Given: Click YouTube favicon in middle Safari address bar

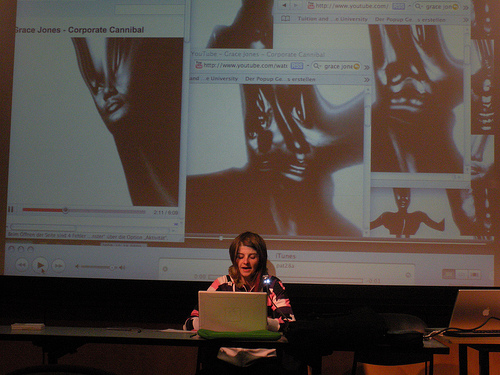Looking at the screenshot, I should (199, 65).
